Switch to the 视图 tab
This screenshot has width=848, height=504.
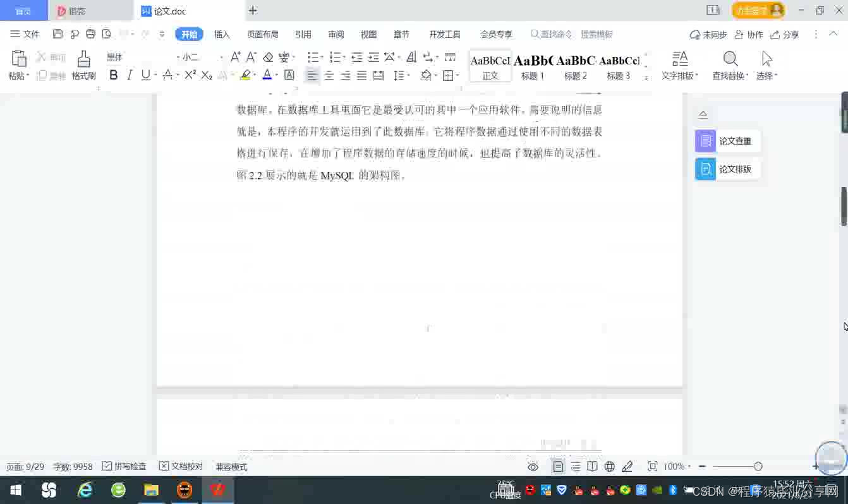368,34
